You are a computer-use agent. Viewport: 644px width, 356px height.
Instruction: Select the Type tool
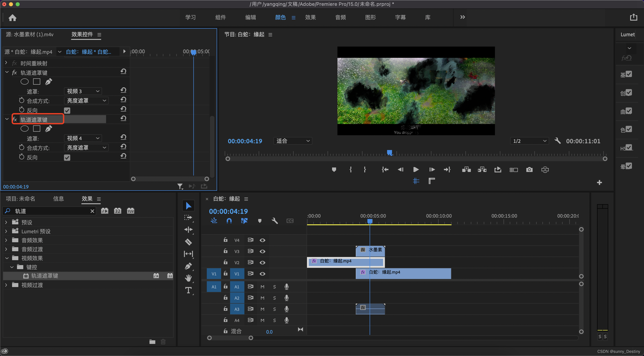click(x=188, y=290)
